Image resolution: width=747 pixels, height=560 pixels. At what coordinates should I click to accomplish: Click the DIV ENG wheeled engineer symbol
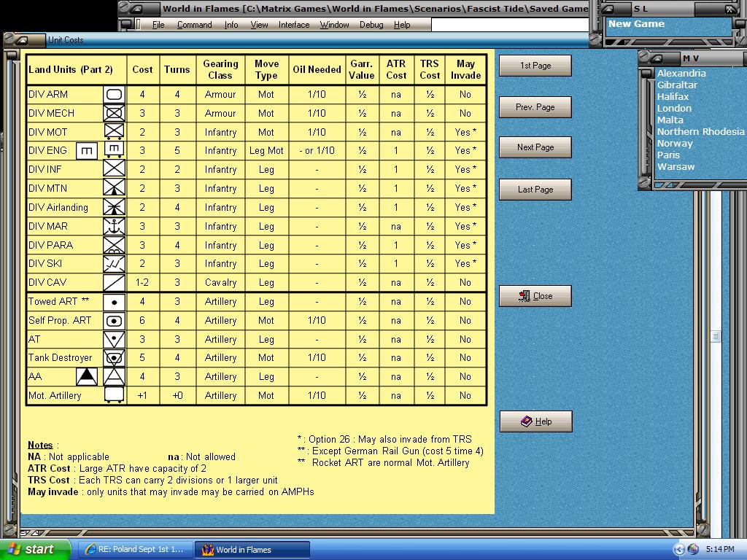point(115,150)
